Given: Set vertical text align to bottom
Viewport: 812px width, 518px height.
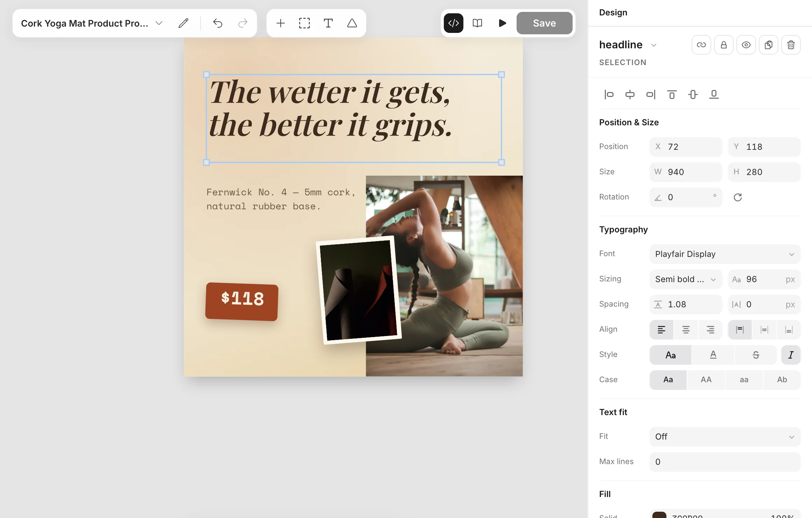Looking at the screenshot, I should [789, 330].
